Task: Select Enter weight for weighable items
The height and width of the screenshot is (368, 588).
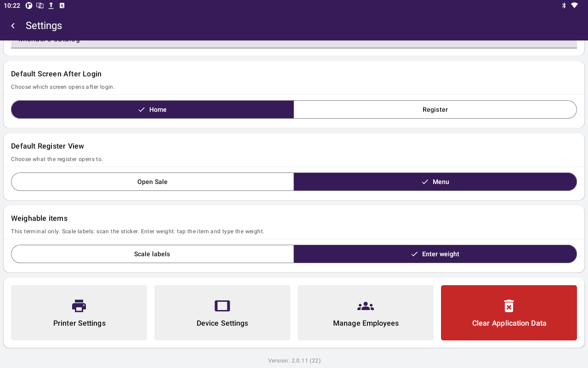Action: click(435, 254)
